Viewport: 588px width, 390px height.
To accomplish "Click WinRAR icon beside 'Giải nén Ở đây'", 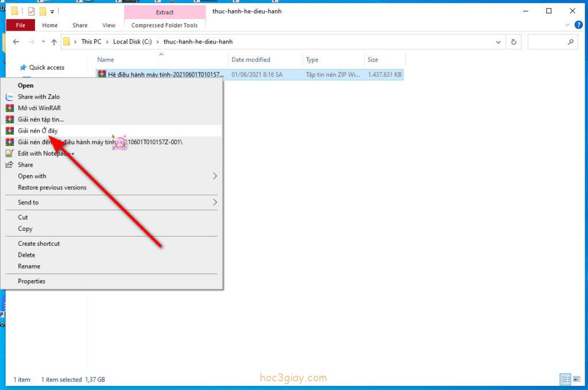I will click(9, 131).
